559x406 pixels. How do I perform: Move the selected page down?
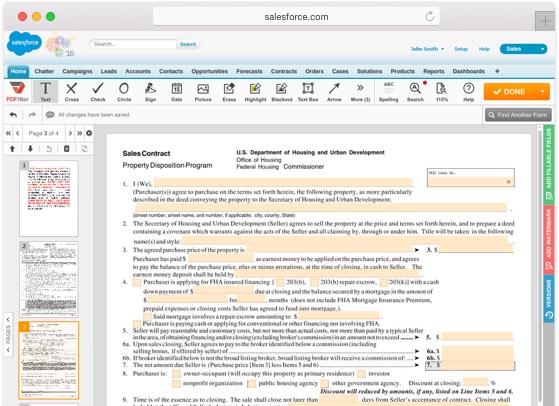(30, 149)
